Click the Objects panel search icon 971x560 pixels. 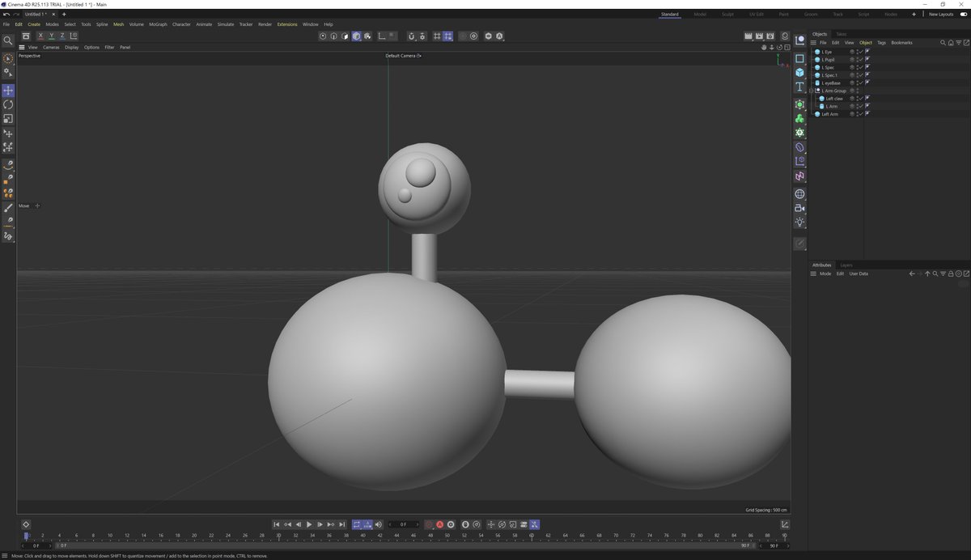pyautogui.click(x=942, y=42)
